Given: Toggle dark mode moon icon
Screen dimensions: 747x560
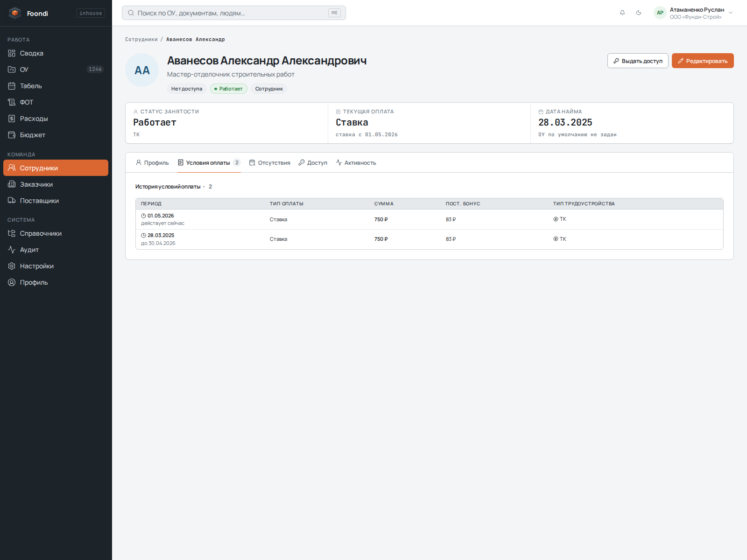Looking at the screenshot, I should (x=639, y=13).
